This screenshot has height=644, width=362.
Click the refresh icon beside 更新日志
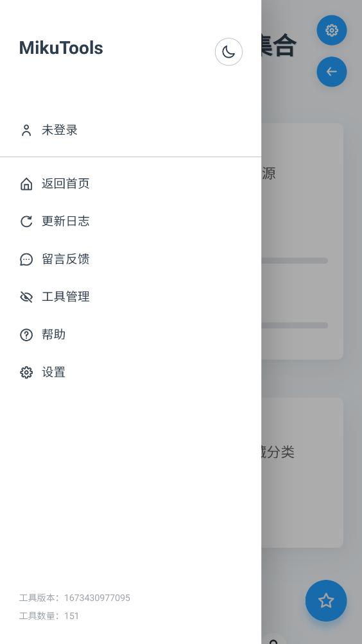26,221
